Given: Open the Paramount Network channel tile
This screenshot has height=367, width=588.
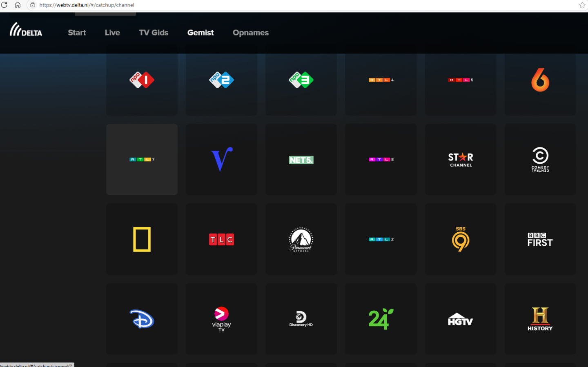Looking at the screenshot, I should click(x=301, y=239).
